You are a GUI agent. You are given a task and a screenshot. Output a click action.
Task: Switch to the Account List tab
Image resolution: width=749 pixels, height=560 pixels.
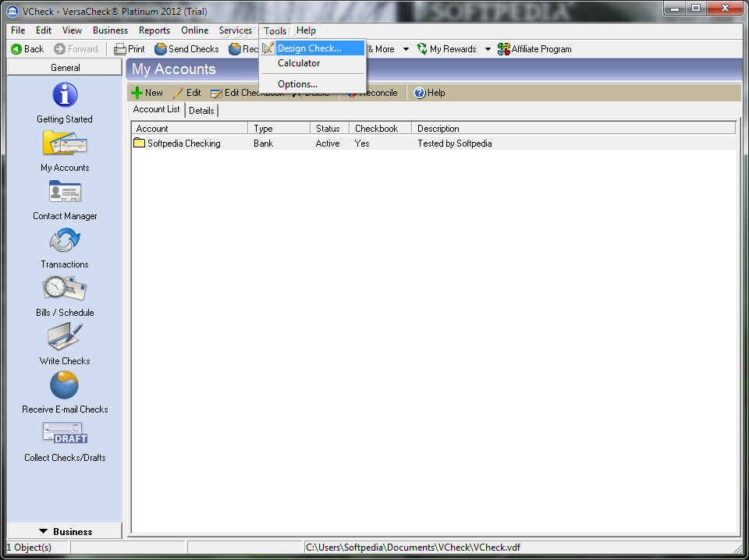coord(157,109)
